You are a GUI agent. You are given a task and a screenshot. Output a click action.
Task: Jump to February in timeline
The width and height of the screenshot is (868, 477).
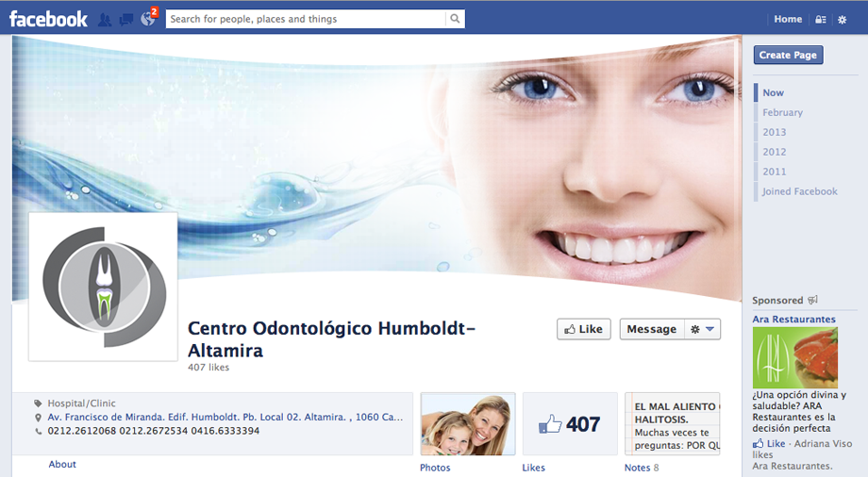[x=782, y=112]
